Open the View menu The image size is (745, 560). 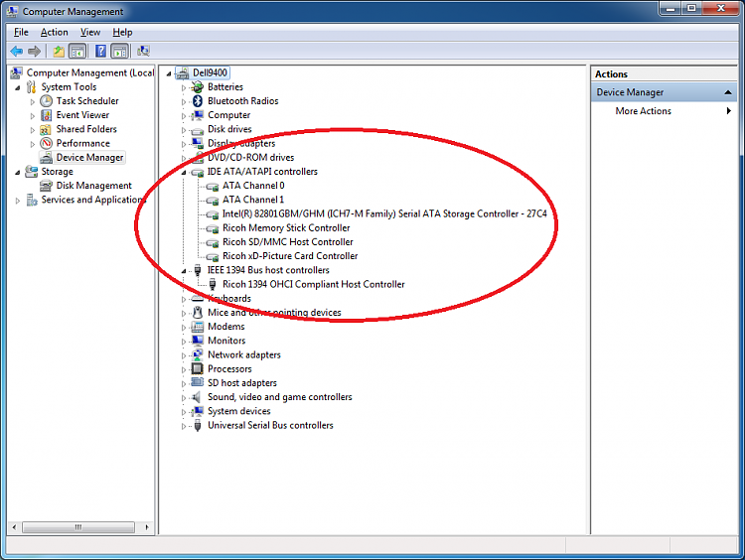pos(90,33)
